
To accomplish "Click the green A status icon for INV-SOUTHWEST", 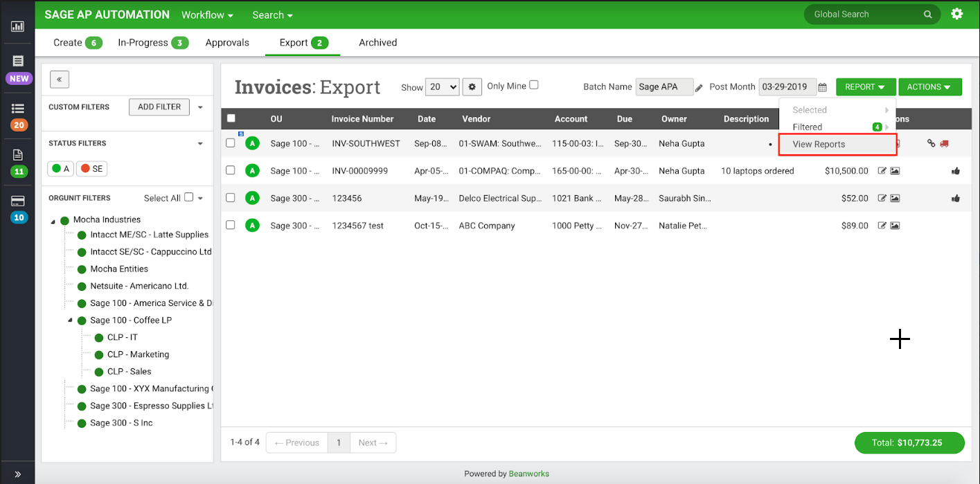I will [252, 143].
